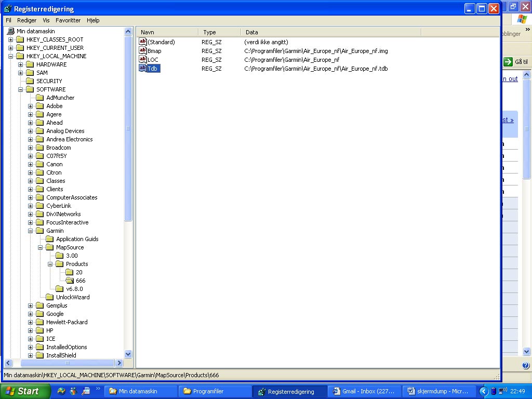Select the Broadcom registry key
This screenshot has width=532, height=399.
tap(58, 148)
